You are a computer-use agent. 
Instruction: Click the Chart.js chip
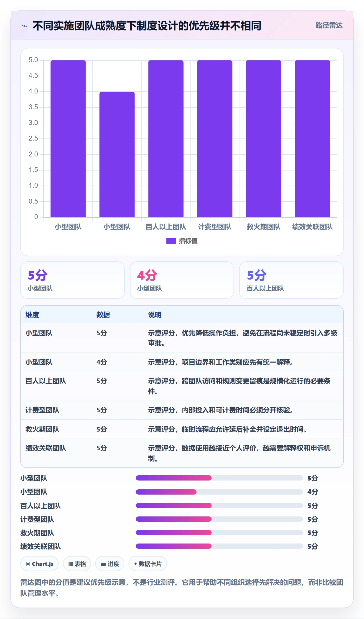point(40,564)
